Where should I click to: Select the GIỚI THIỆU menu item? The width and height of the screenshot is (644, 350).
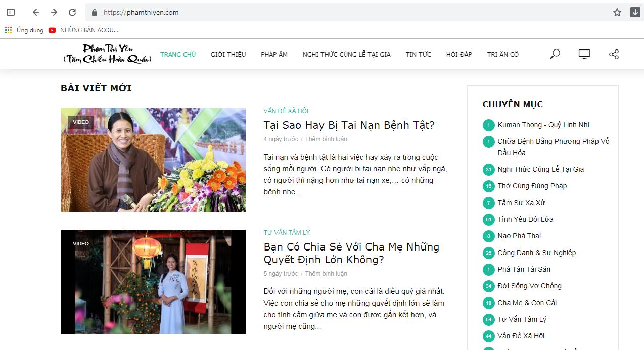click(228, 54)
